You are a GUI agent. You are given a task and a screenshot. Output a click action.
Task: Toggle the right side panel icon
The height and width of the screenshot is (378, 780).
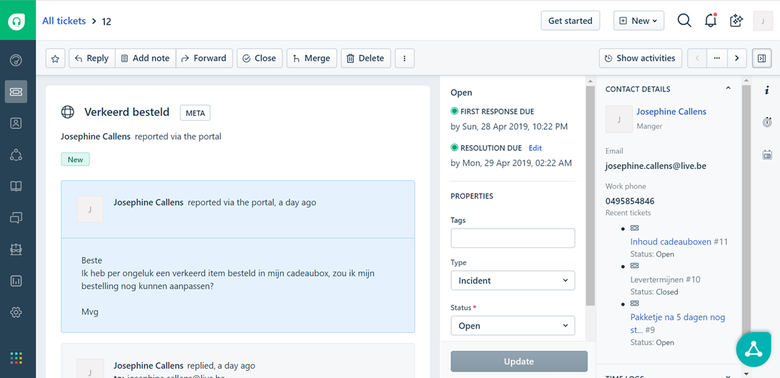tap(761, 58)
